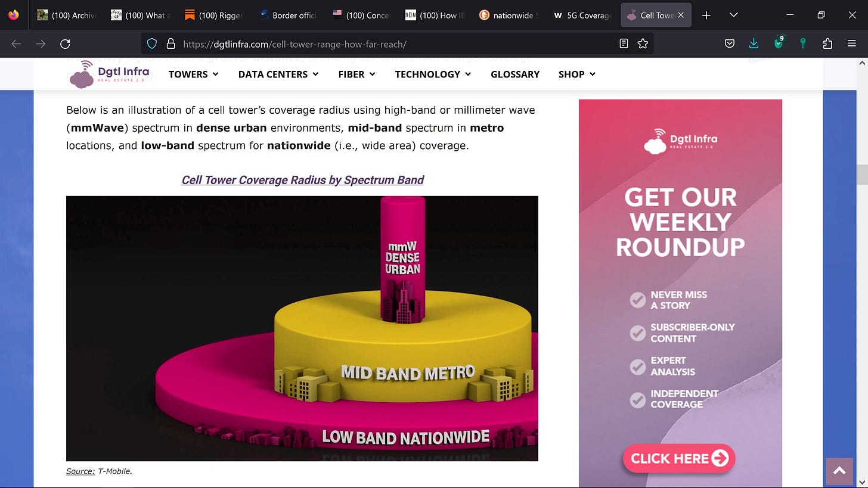
Task: Open the green shield extension with badge 9
Action: [779, 43]
